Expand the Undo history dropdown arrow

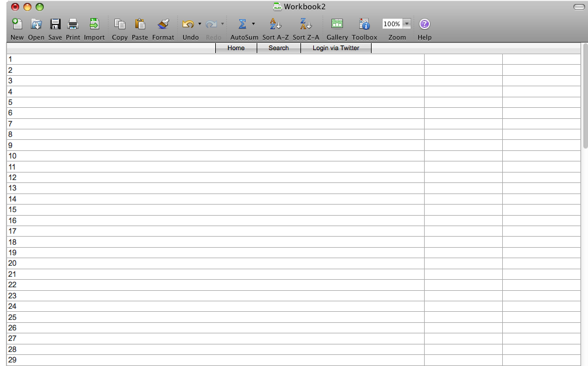199,24
